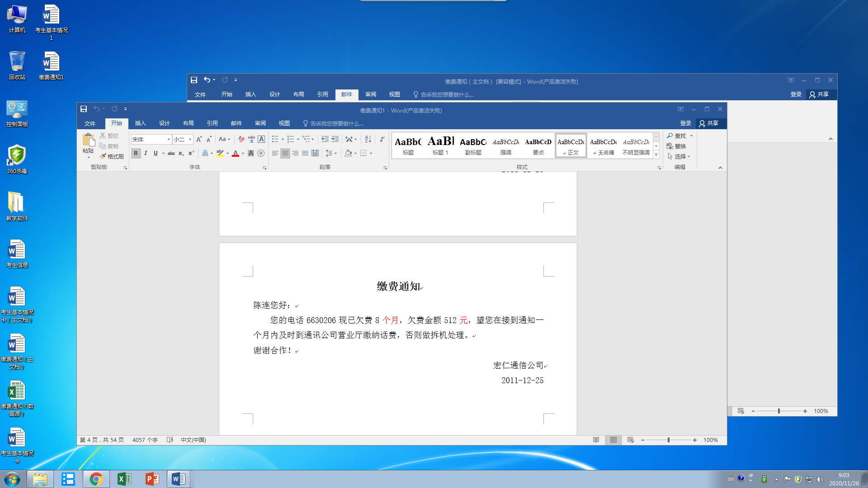
Task: Sort paragraphs with the A-Z icon
Action: pyautogui.click(x=368, y=139)
